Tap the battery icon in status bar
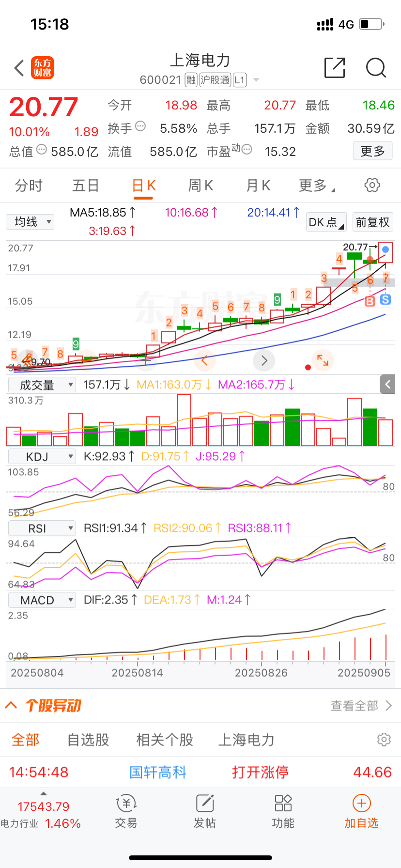401x868 pixels. pyautogui.click(x=372, y=24)
